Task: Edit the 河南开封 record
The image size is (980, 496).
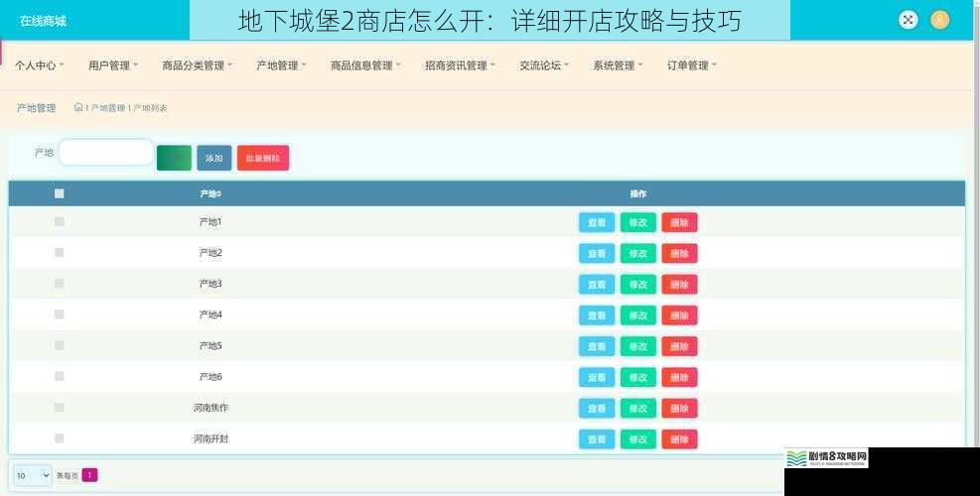Action: tap(638, 439)
